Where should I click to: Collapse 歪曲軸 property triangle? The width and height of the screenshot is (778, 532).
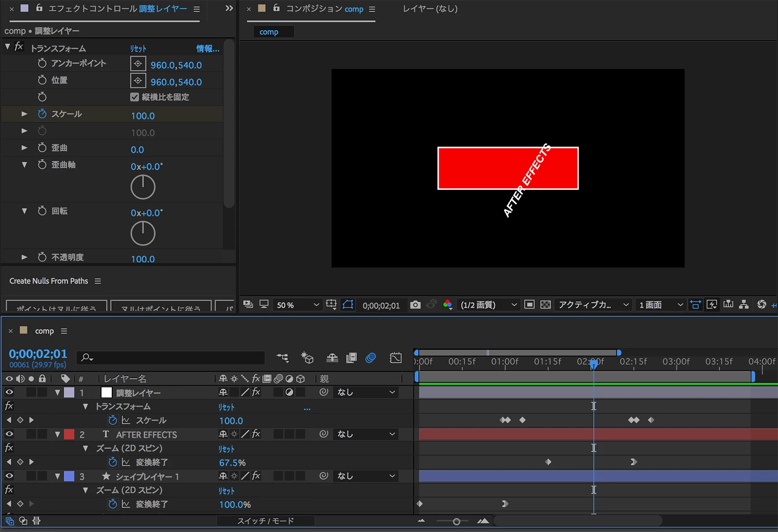(x=24, y=165)
